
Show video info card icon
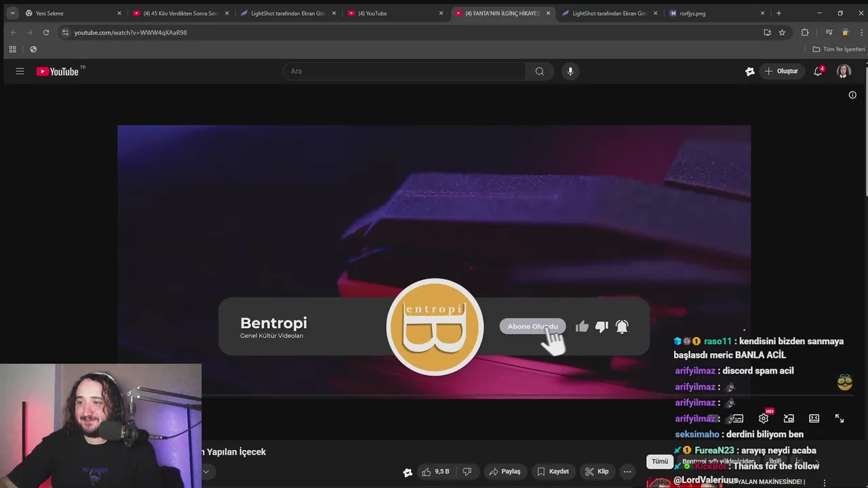point(852,95)
